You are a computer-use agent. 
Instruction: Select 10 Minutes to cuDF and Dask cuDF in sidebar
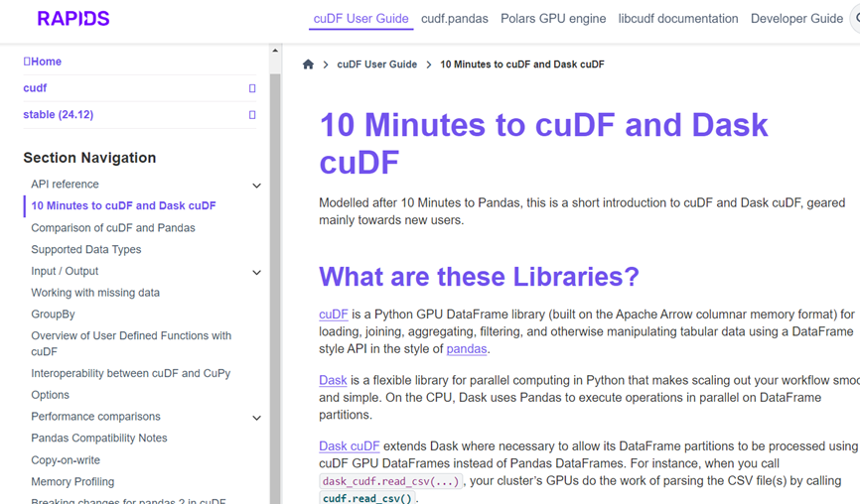[123, 205]
